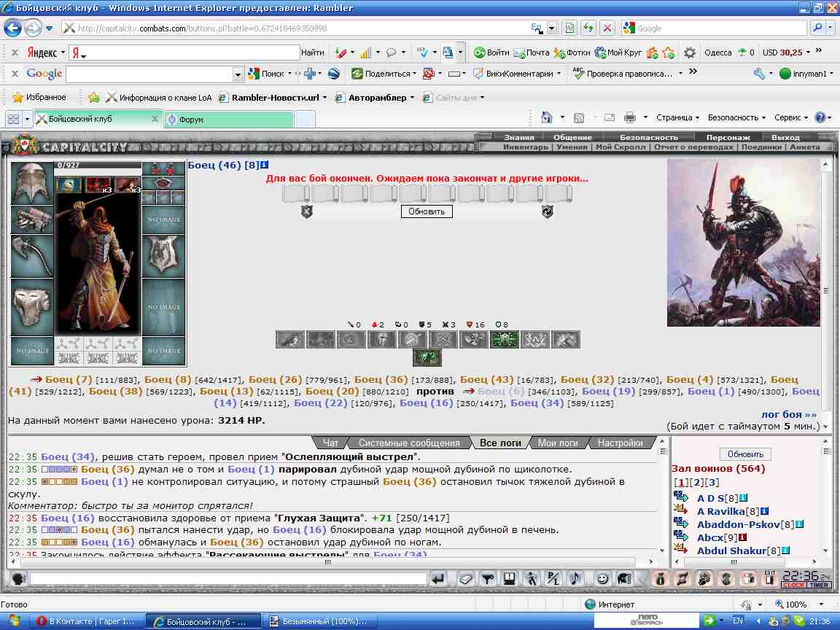
Task: Open Yandex toolbar settings gear
Action: [690, 52]
